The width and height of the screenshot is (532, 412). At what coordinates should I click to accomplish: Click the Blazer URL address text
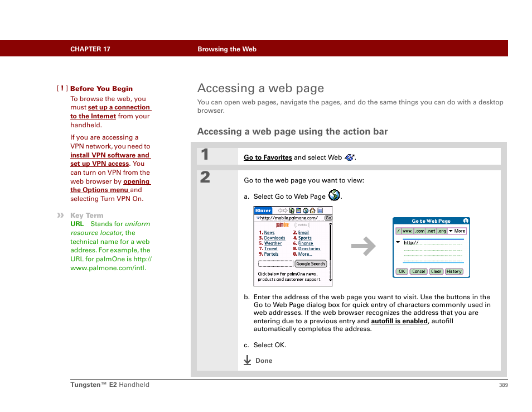(289, 218)
